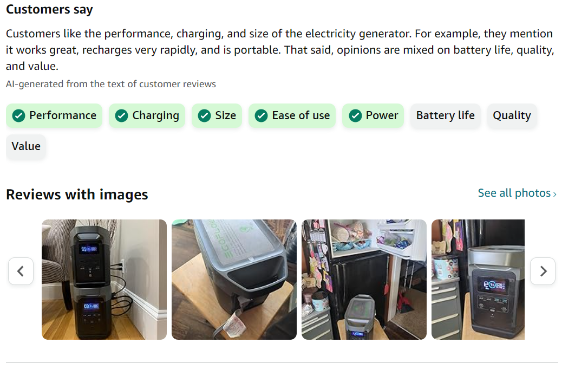Choose the Value topic
The width and height of the screenshot is (588, 369).
point(26,146)
